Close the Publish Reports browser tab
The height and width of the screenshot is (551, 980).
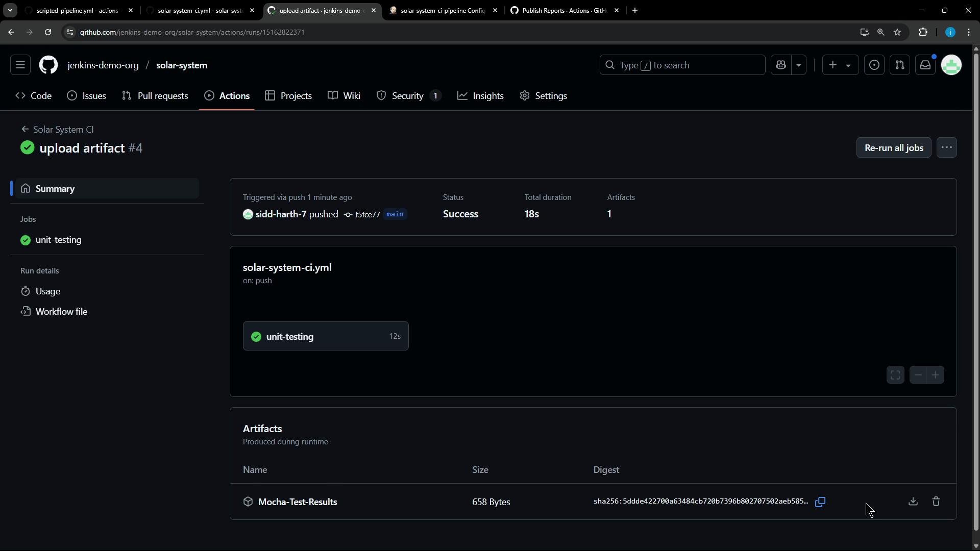coord(617,10)
